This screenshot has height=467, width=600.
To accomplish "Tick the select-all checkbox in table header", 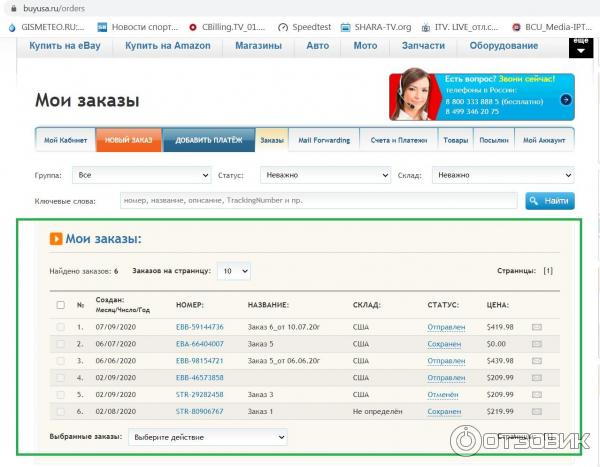I will click(x=61, y=305).
